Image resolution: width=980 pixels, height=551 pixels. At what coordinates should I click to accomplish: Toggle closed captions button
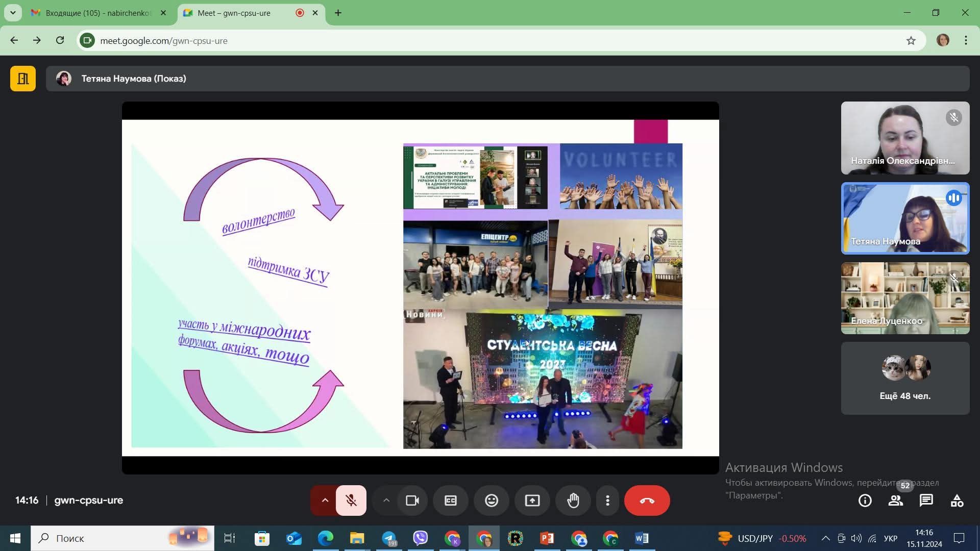click(451, 500)
